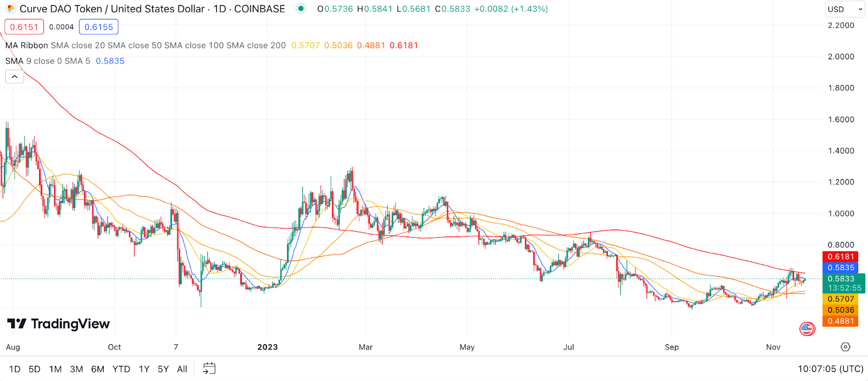Click the red 0.6181 price axis label
Image resolution: width=868 pixels, height=381 pixels.
pyautogui.click(x=841, y=257)
